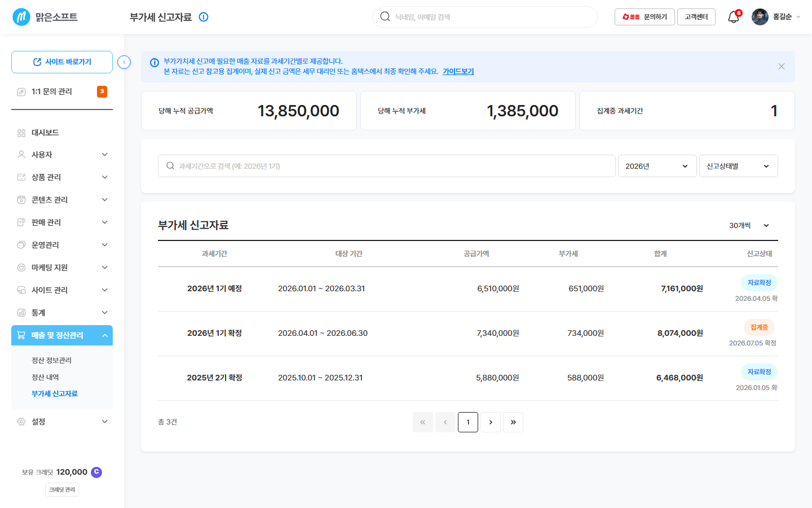The height and width of the screenshot is (508, 812).
Task: Click the top 닉네임, 이메일 검색 field
Action: [485, 17]
